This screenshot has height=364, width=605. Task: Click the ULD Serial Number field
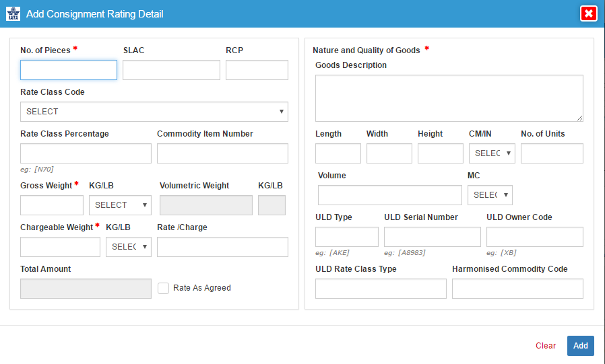pyautogui.click(x=433, y=237)
